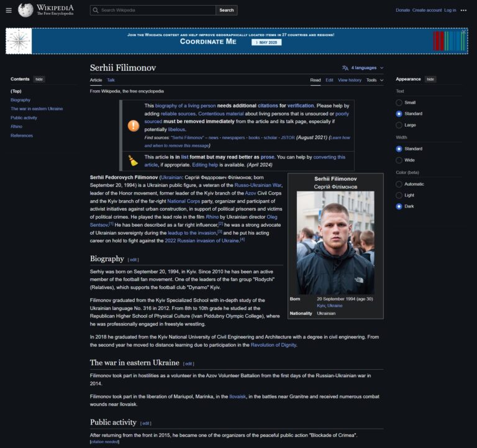Image resolution: width=477 pixels, height=448 pixels.
Task: Click the compass image in banner
Action: tap(19, 41)
